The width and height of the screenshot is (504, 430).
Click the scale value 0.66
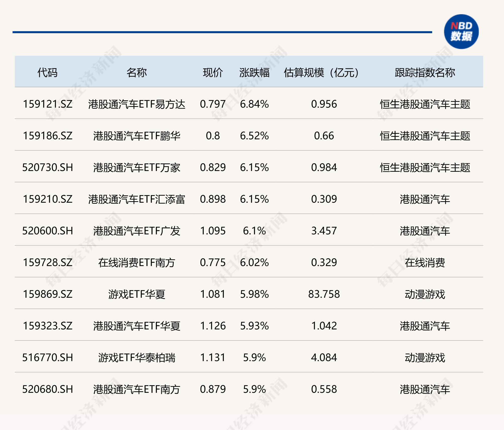pos(324,136)
